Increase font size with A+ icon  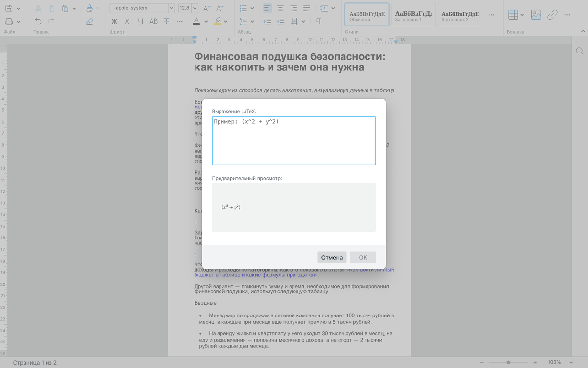[220, 9]
